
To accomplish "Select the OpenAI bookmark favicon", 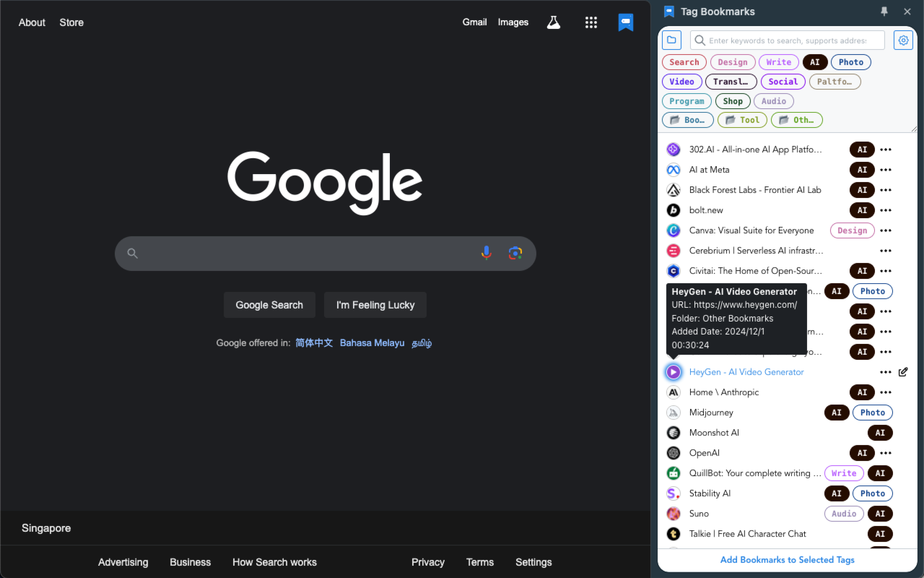I will tap(673, 452).
